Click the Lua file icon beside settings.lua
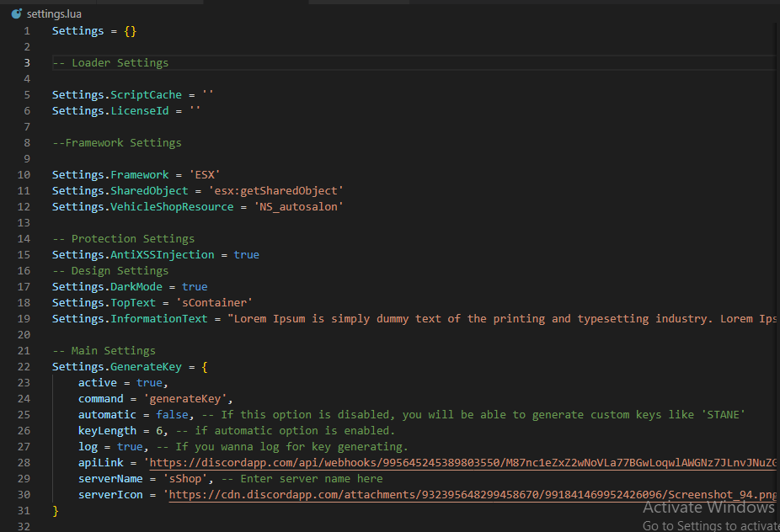 (16, 14)
